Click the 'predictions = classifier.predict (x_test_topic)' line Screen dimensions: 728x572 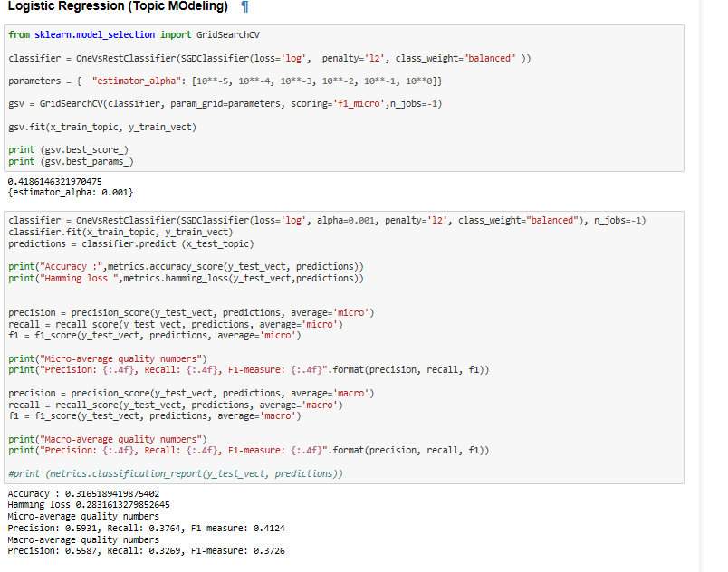pos(131,243)
